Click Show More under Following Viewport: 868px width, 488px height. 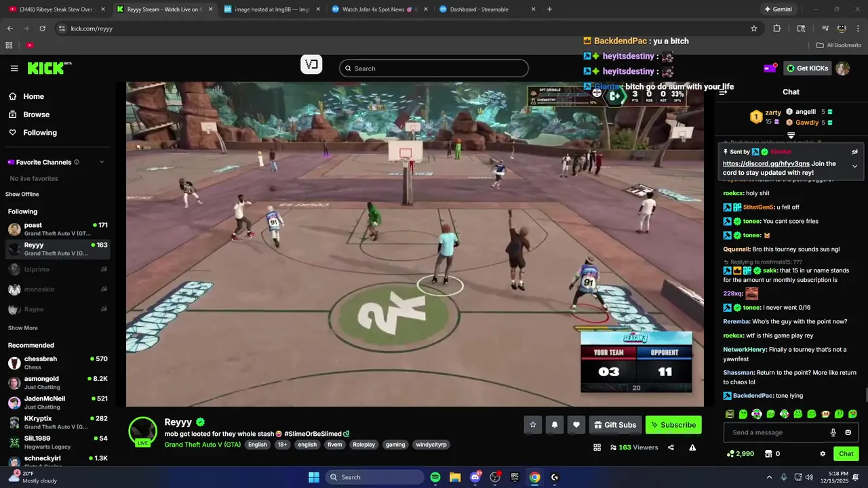click(x=22, y=328)
